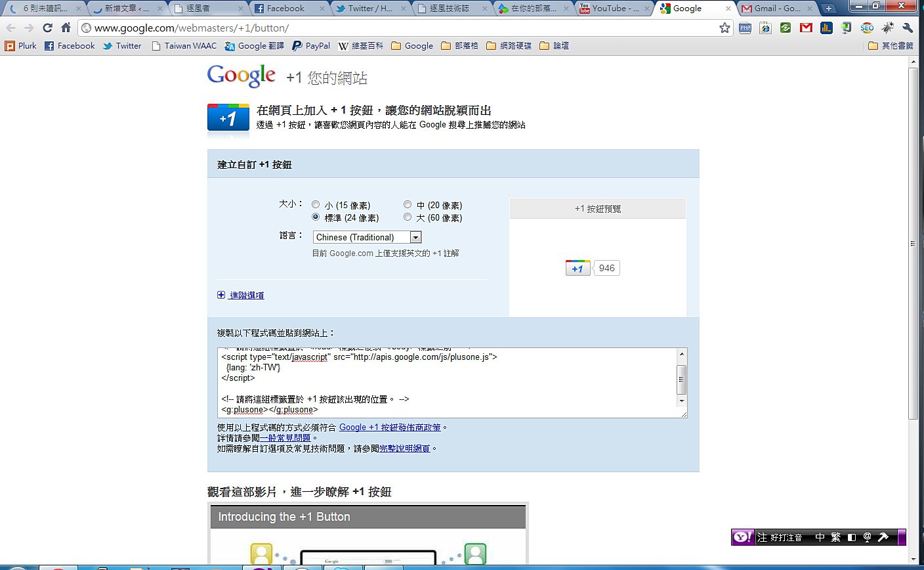
Task: Open the Plurk bookmark
Action: tap(21, 46)
